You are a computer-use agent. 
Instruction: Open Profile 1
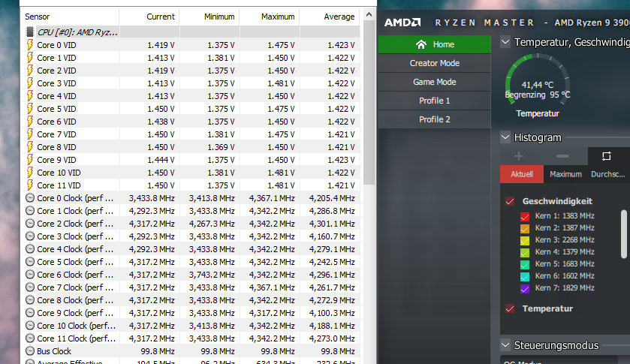pyautogui.click(x=434, y=101)
